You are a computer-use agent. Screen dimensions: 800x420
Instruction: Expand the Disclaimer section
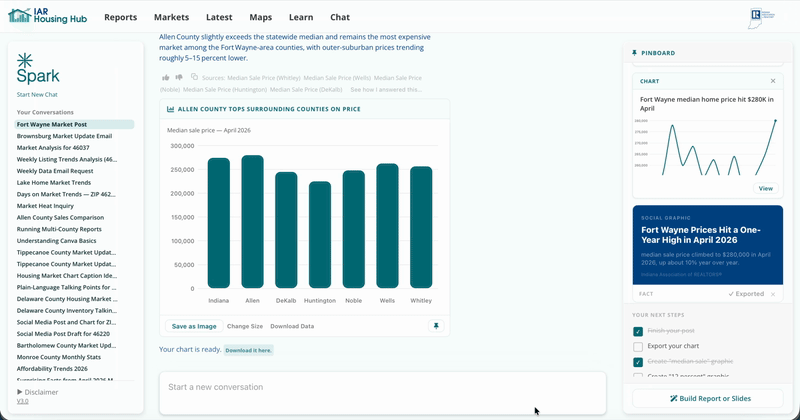pos(38,392)
